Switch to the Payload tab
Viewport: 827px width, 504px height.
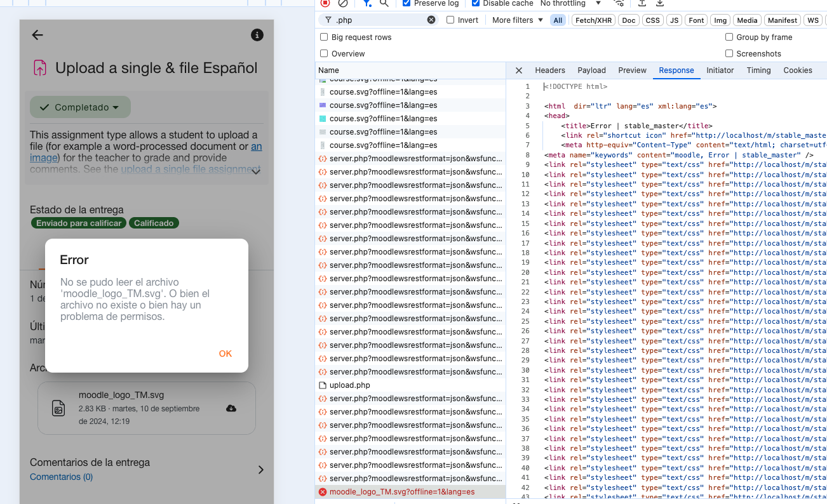pos(591,70)
